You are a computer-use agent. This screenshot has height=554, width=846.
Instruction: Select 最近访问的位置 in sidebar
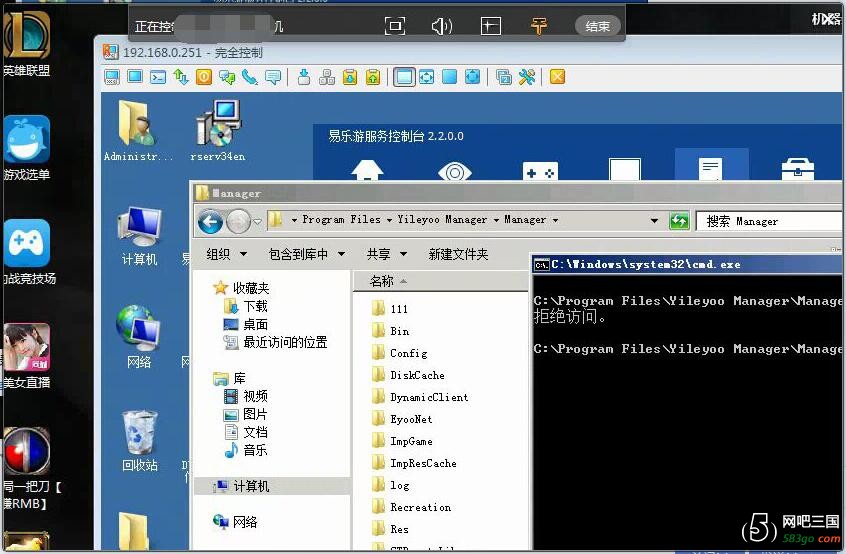[x=276, y=343]
